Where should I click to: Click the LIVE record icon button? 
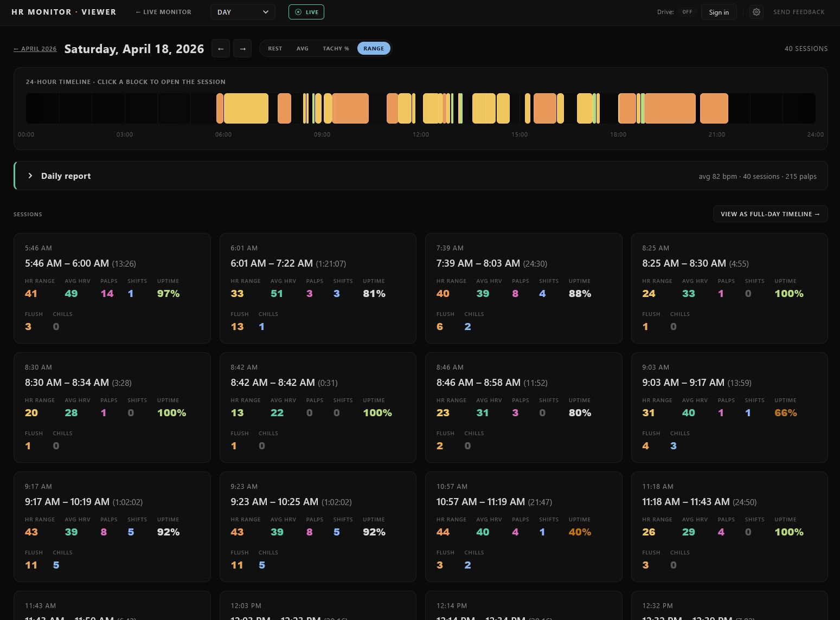coord(298,11)
